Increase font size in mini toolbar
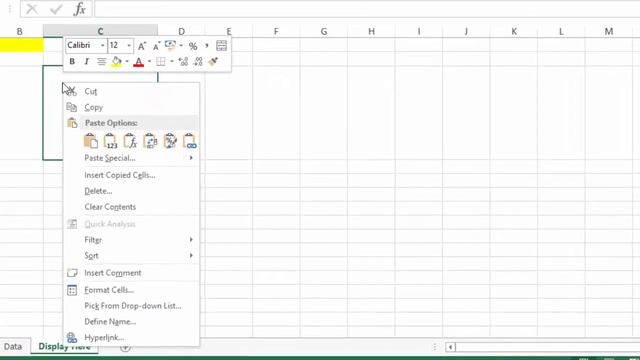 pos(142,46)
